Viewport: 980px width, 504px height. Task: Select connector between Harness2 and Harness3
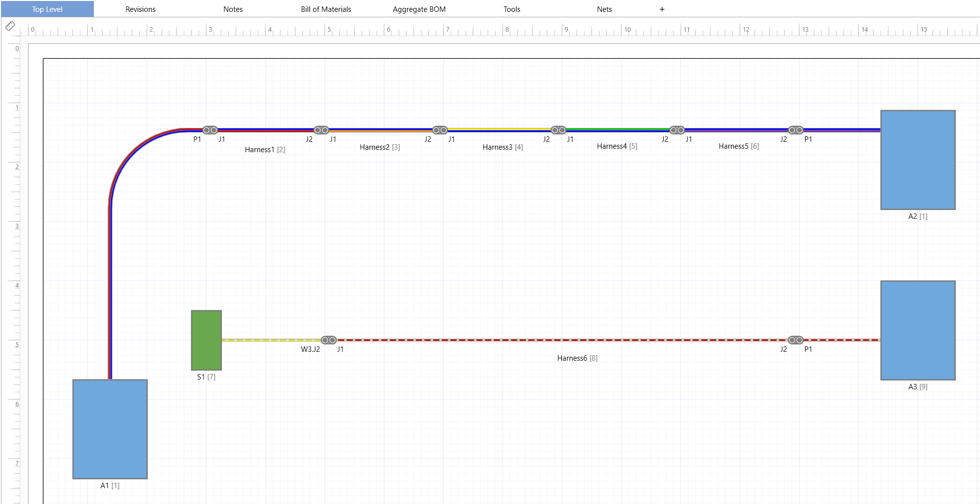440,130
